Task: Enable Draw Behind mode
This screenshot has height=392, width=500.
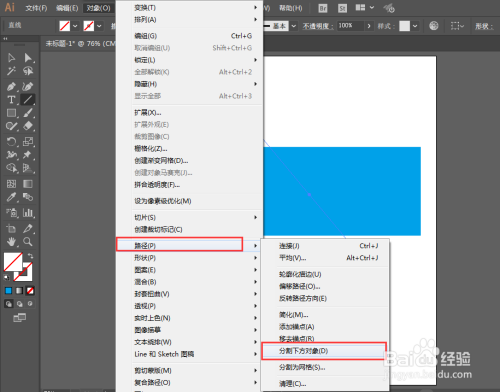Action: click(20, 304)
